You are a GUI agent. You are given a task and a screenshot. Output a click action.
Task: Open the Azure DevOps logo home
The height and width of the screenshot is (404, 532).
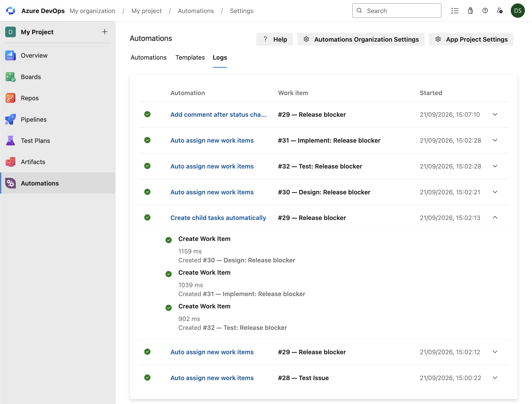pyautogui.click(x=11, y=11)
